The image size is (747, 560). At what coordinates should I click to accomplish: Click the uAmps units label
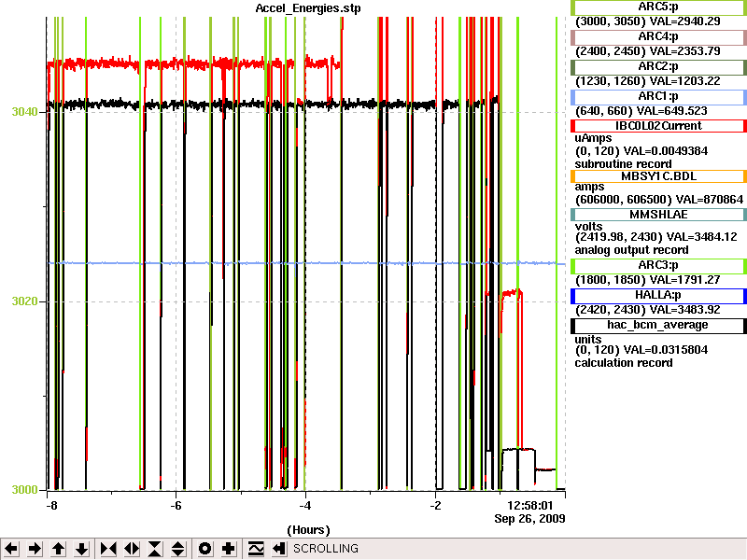tap(593, 138)
